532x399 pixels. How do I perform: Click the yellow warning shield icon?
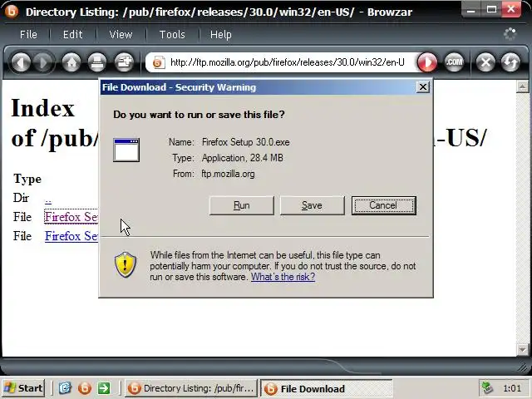(x=126, y=264)
